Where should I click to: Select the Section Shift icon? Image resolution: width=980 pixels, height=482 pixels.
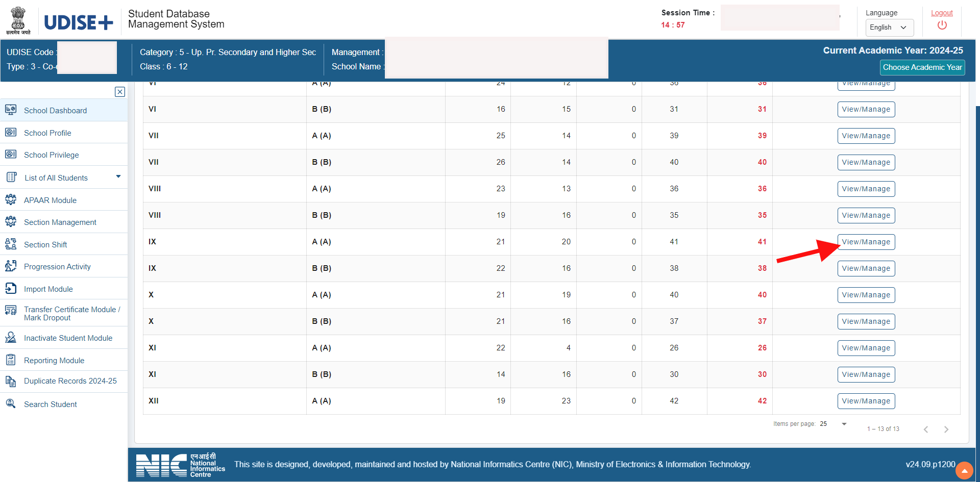[11, 244]
